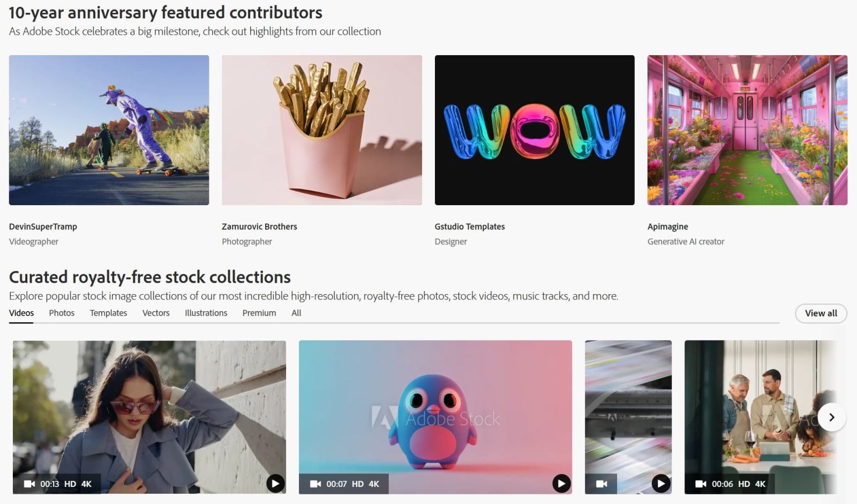Viewport: 857px width, 504px height.
Task: Open DevinSuperTramp contributor link
Action: 43,227
